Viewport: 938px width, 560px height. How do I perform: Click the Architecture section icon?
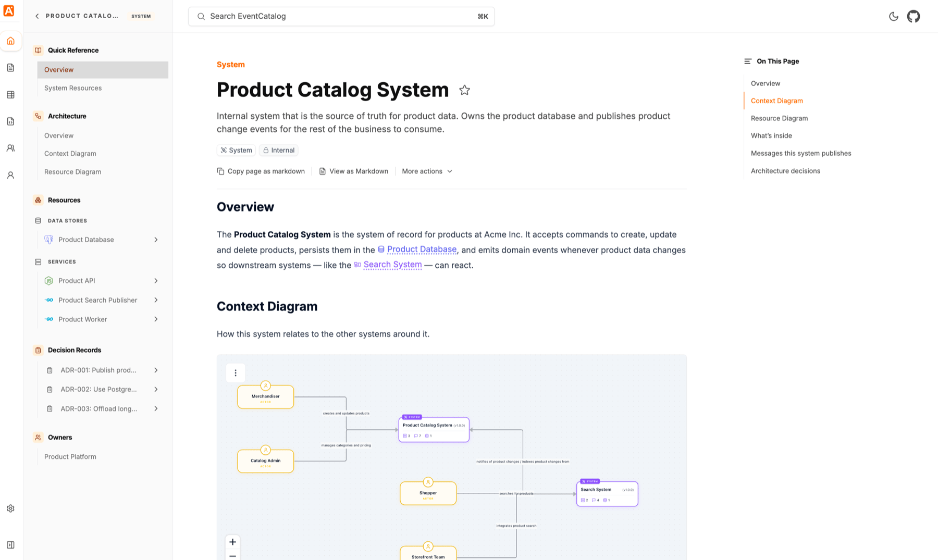38,116
